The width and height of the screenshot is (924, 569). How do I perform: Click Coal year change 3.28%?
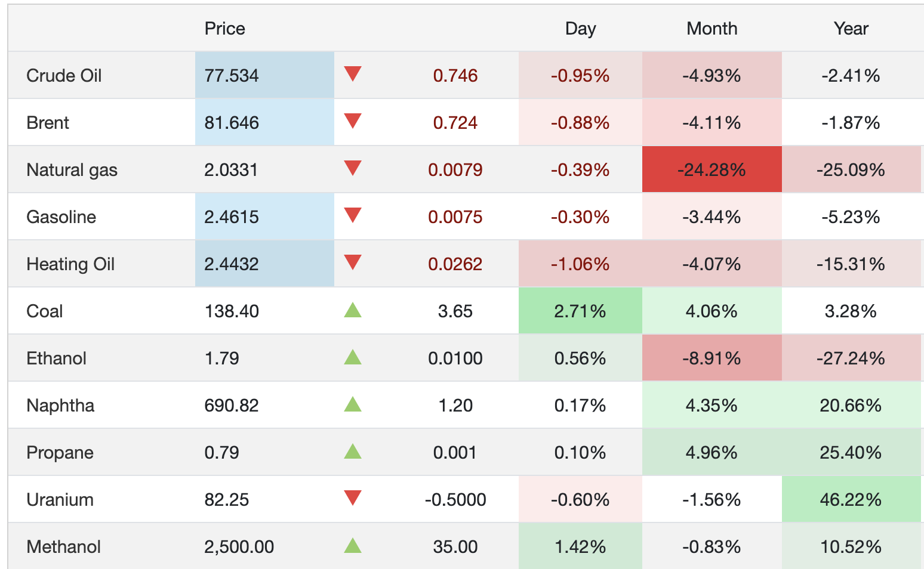click(x=851, y=311)
